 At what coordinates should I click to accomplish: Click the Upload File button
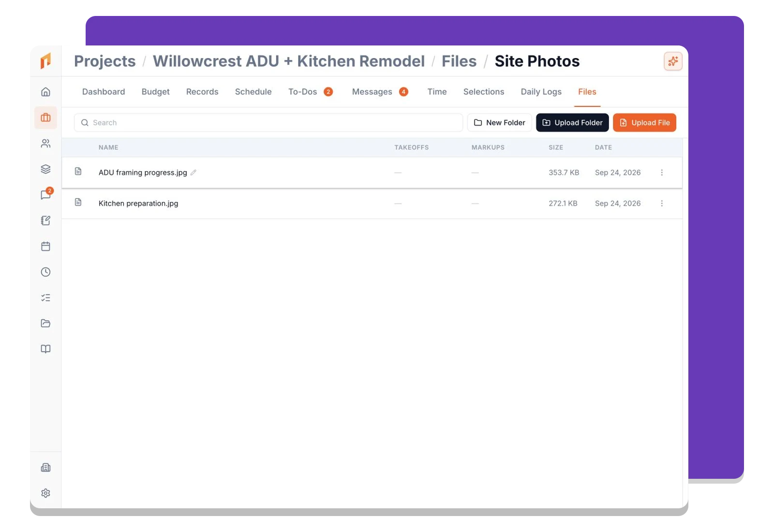[x=644, y=122]
